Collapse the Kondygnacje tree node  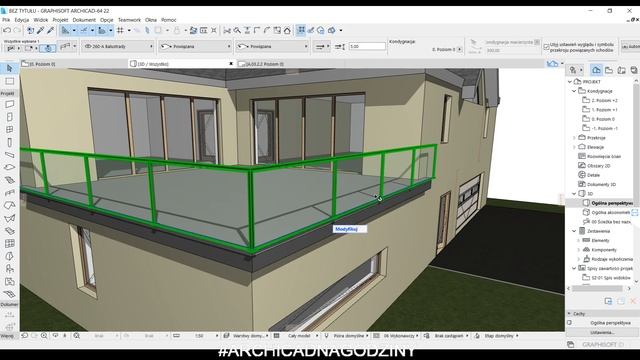click(x=574, y=91)
